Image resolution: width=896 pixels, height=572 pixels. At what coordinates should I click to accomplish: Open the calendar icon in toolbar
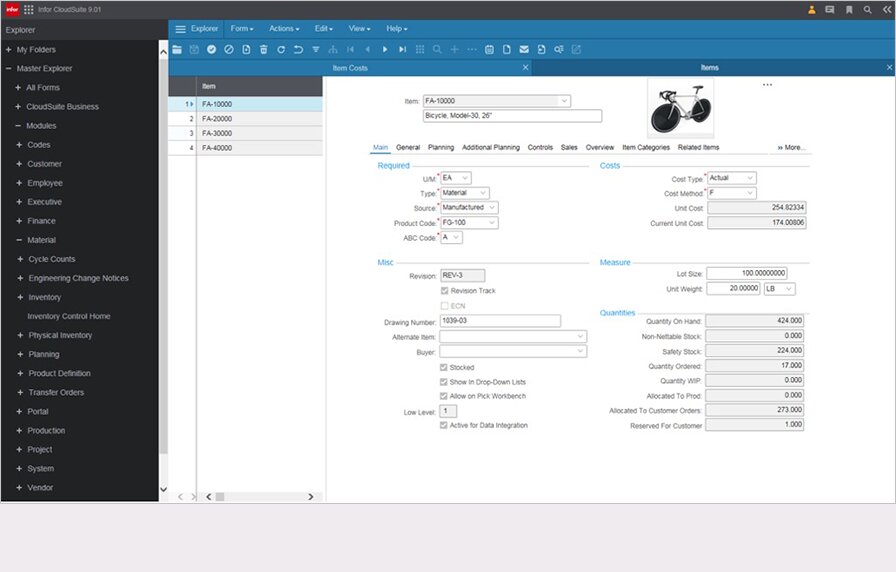coord(489,49)
